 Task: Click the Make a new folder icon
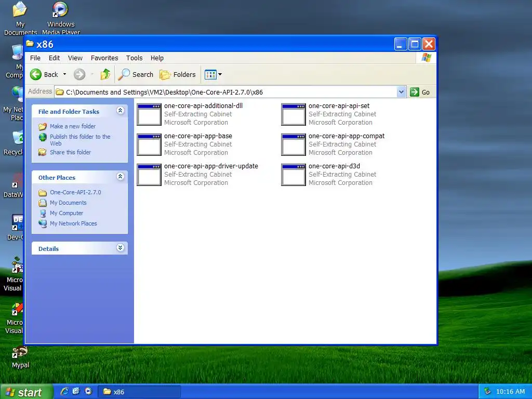coord(43,127)
